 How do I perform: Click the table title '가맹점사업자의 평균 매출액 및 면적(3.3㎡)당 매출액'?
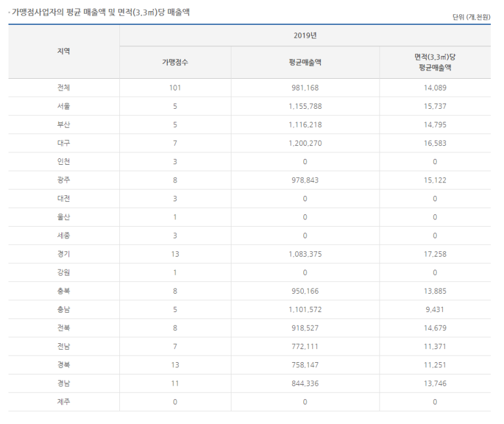coord(100,12)
